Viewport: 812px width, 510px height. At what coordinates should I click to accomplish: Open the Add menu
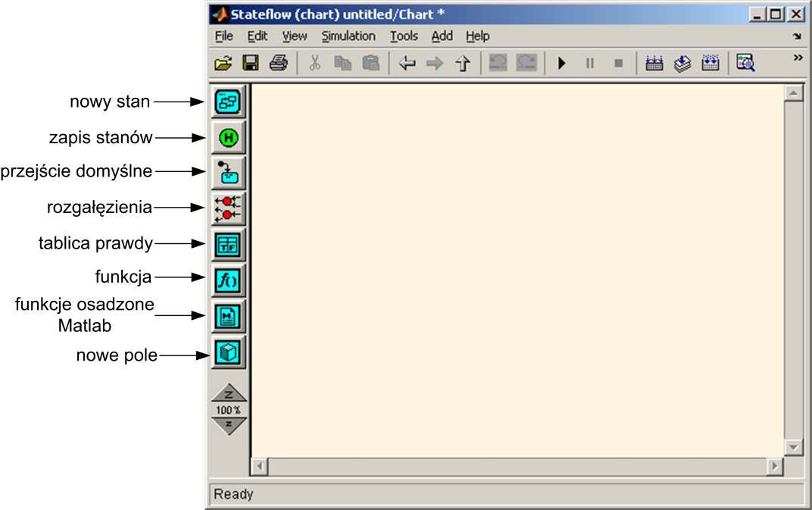click(x=442, y=36)
